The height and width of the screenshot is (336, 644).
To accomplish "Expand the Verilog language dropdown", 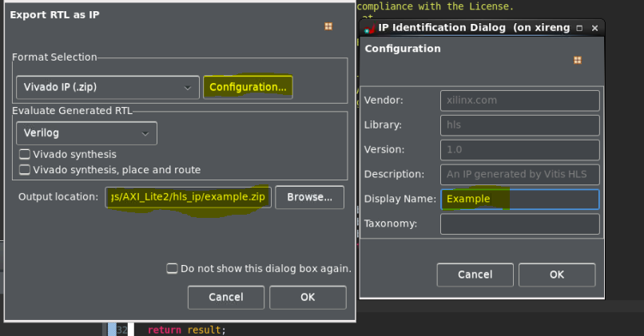I will point(86,133).
